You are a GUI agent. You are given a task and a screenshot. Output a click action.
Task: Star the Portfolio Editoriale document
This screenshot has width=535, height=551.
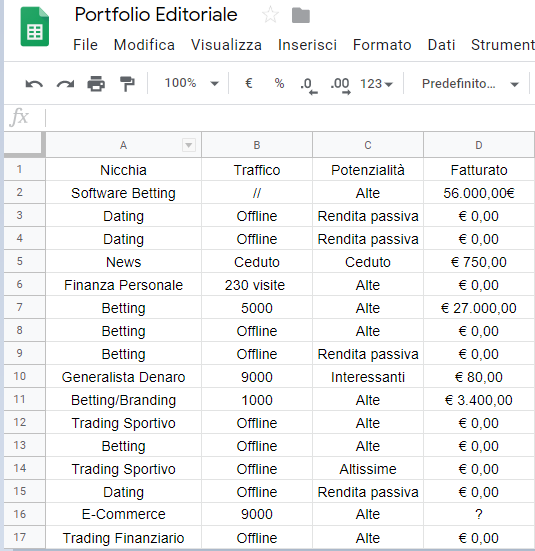pyautogui.click(x=270, y=15)
